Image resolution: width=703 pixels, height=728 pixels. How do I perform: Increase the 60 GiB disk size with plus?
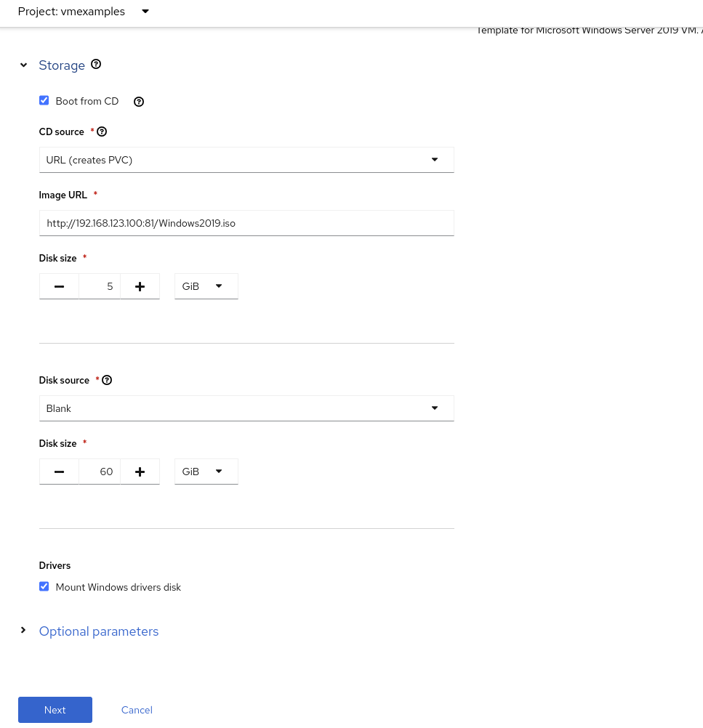140,472
